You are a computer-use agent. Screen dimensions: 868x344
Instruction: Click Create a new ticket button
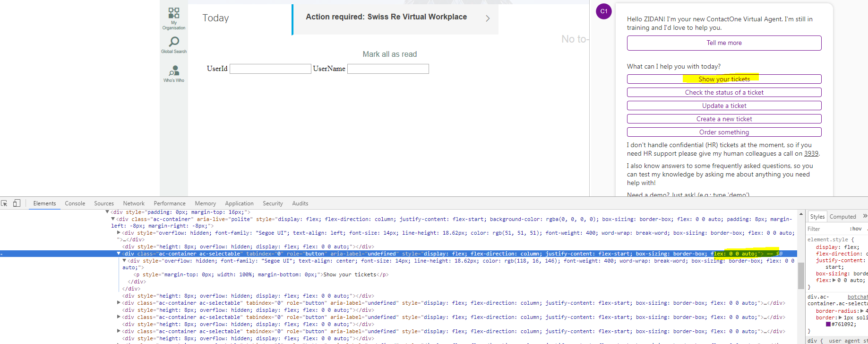724,119
